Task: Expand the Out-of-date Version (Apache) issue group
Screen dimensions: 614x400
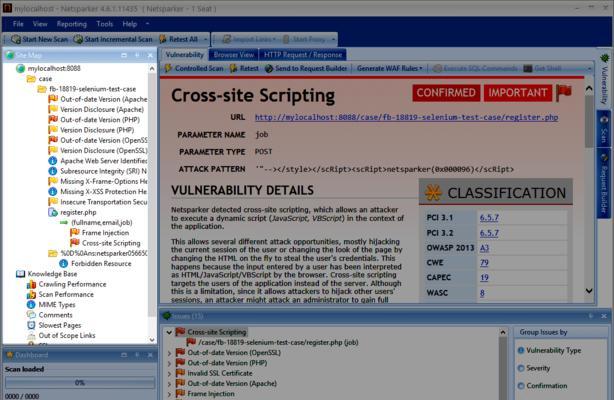Action: 169,384
